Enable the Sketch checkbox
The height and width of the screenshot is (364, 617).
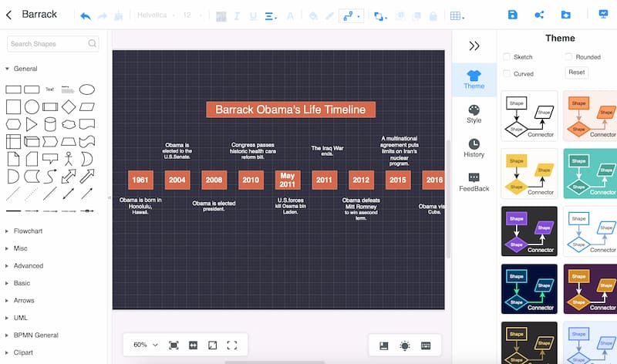[507, 56]
